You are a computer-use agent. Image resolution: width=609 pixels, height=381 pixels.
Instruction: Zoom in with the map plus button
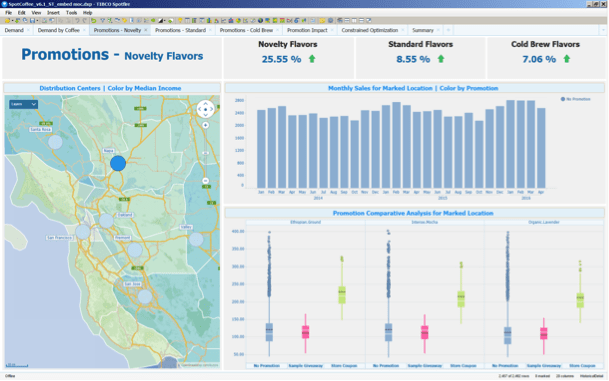click(x=205, y=125)
